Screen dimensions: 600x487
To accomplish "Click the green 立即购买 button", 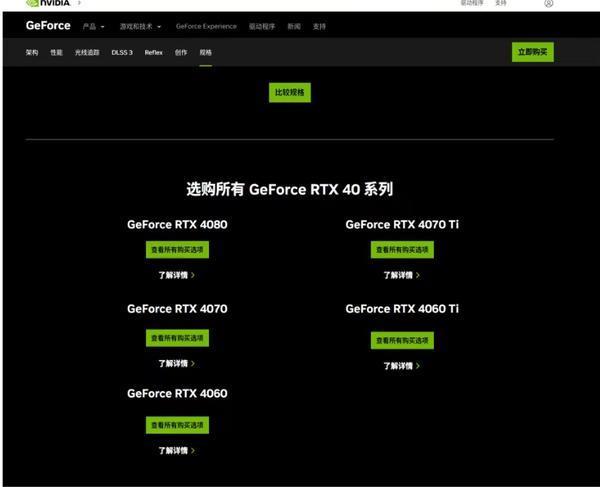I will tap(533, 52).
